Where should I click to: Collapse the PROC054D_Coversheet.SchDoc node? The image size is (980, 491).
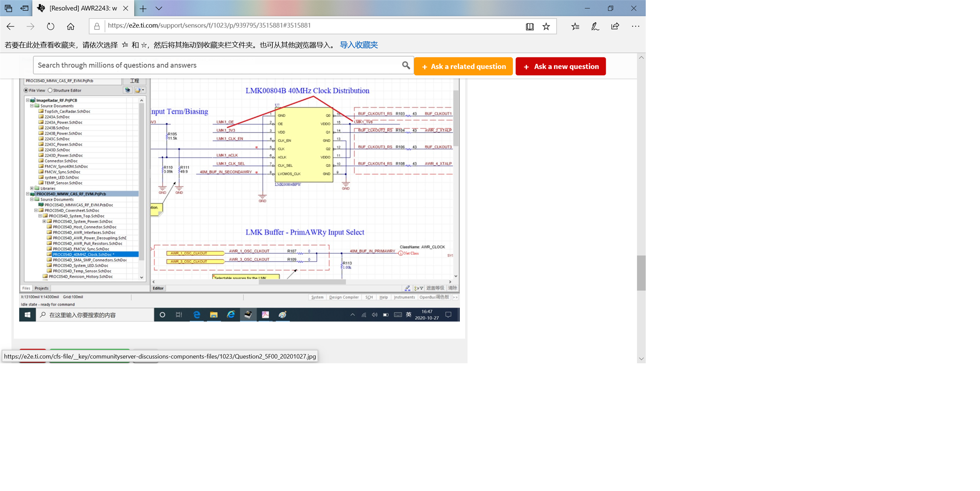click(x=36, y=210)
